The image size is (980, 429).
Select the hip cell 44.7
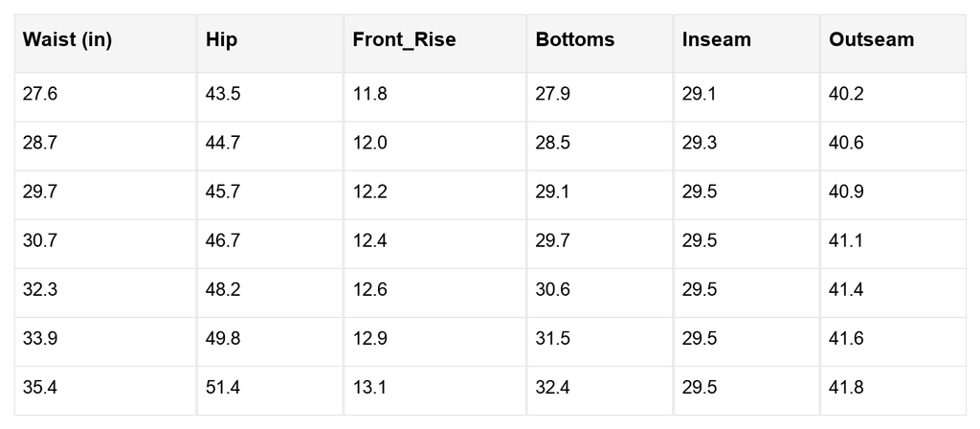[223, 144]
